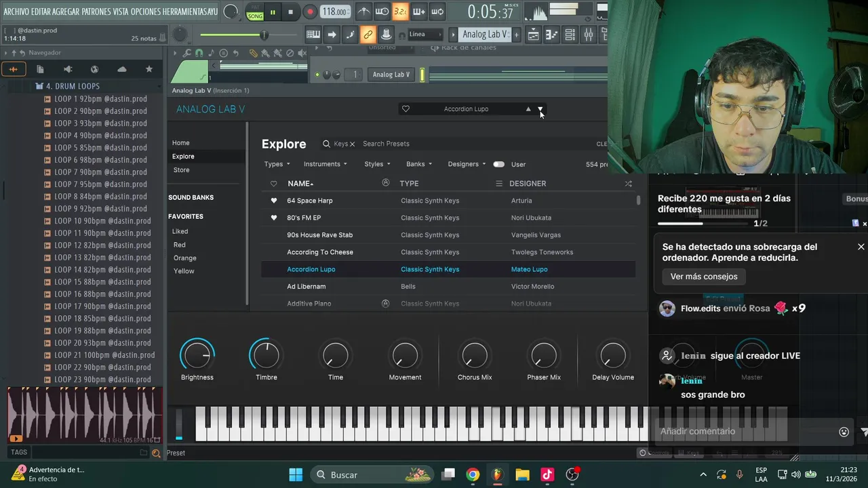Open the PATRONES menu
The height and width of the screenshot is (488, 868).
(97, 12)
